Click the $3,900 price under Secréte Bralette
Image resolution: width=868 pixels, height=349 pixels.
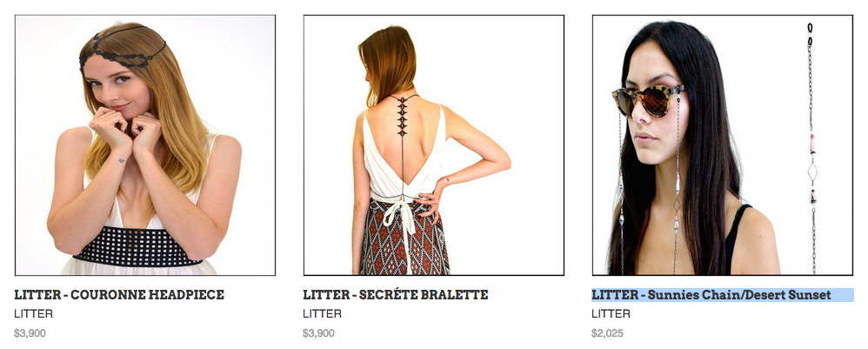click(318, 333)
